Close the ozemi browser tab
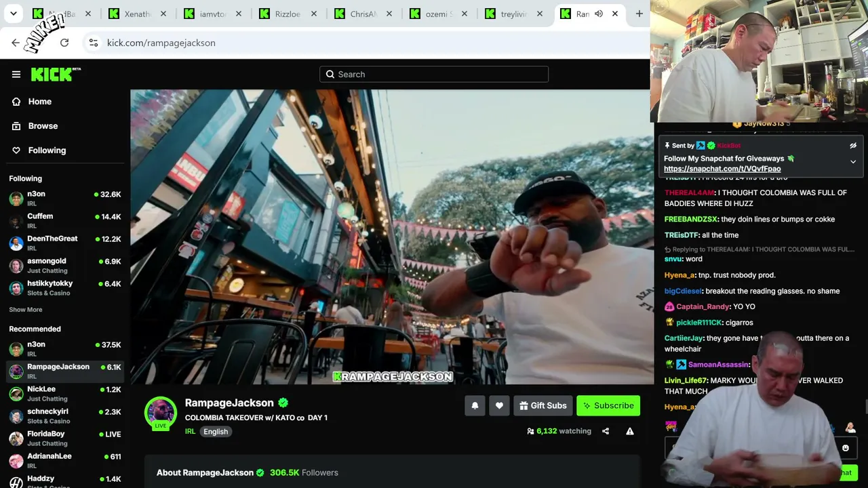 point(465,14)
